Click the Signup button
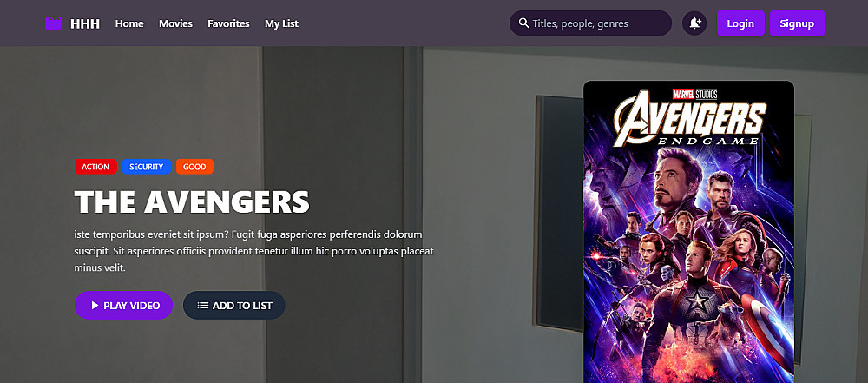 [797, 23]
